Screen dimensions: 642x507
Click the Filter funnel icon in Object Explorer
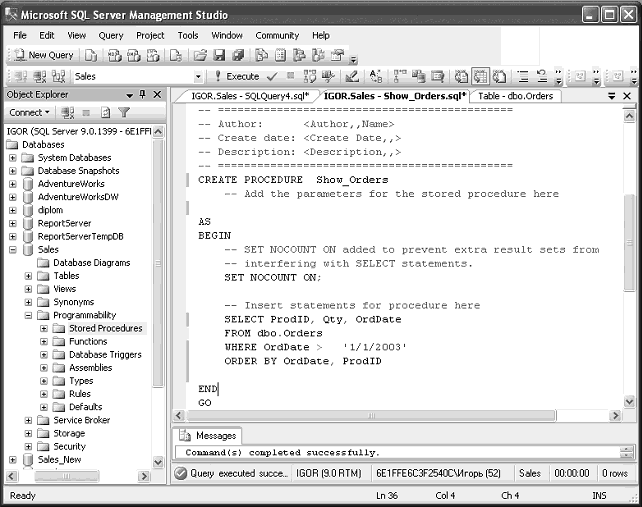pos(124,113)
